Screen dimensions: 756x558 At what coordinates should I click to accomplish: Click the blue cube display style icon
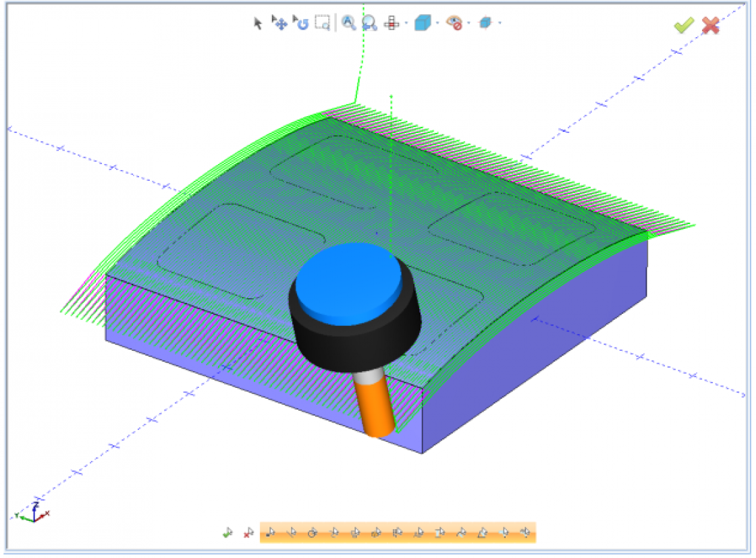point(423,23)
